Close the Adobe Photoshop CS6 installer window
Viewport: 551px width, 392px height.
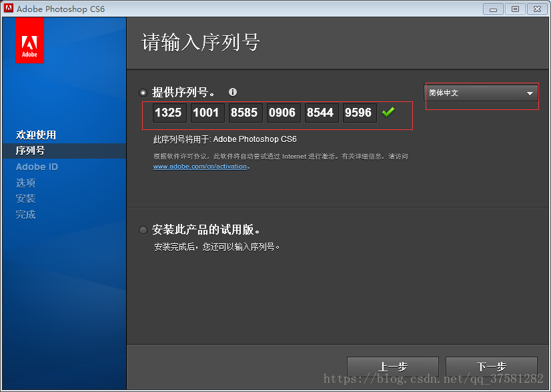[537, 9]
